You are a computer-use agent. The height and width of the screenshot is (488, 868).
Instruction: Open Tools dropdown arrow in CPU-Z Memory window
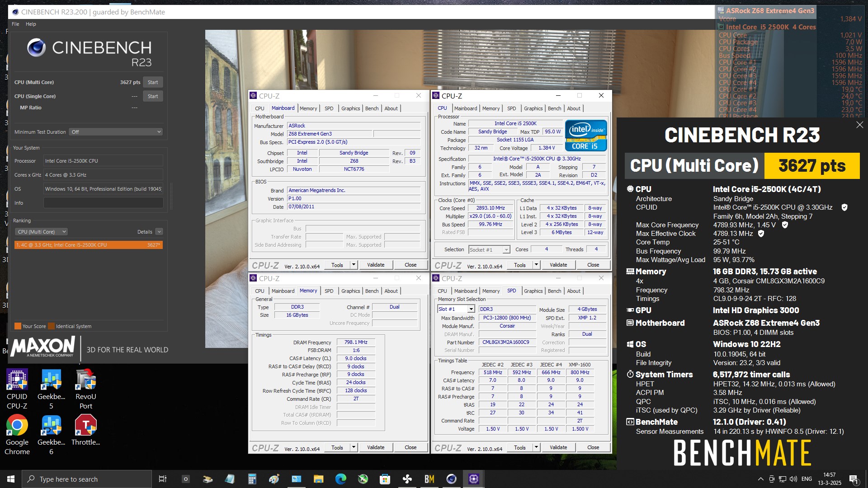[x=354, y=447]
